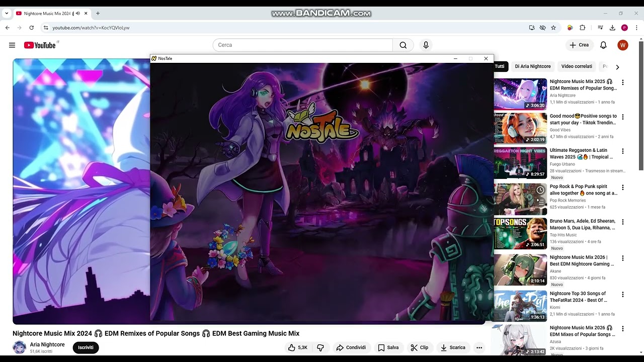Open TheFatRat Top 30 Songs thumbnail
The width and height of the screenshot is (644, 362).
520,306
